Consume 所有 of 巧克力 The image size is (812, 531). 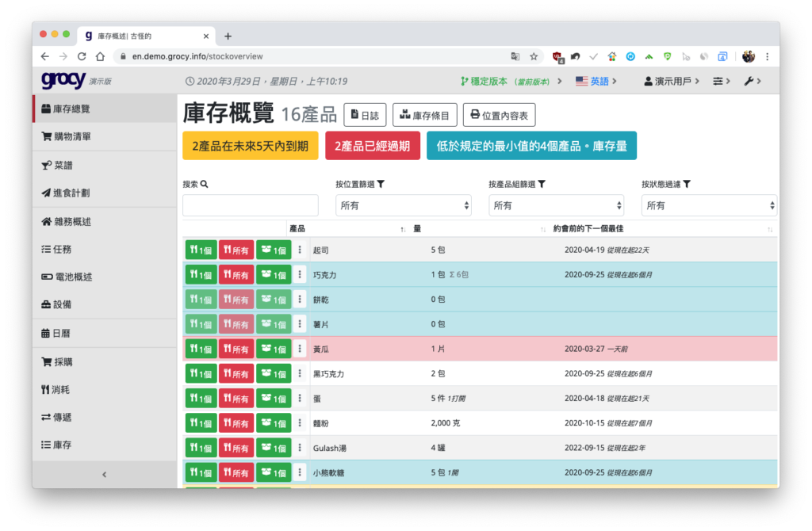[x=236, y=275]
